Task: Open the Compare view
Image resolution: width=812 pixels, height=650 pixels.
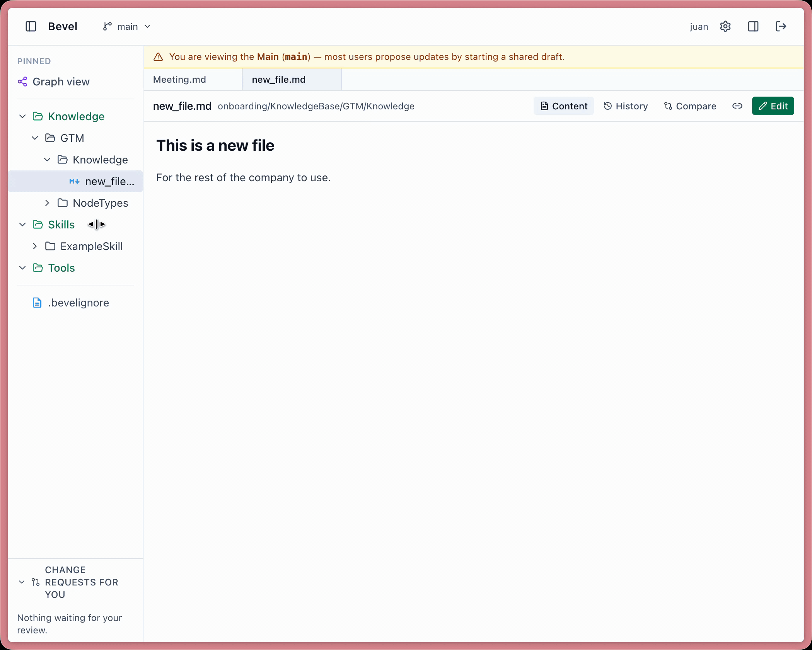Action: (x=690, y=106)
